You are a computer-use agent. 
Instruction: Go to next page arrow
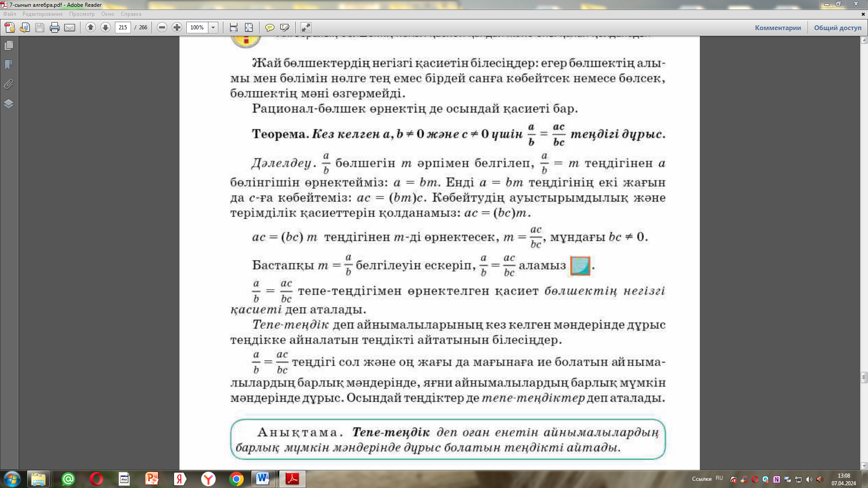tap(105, 28)
